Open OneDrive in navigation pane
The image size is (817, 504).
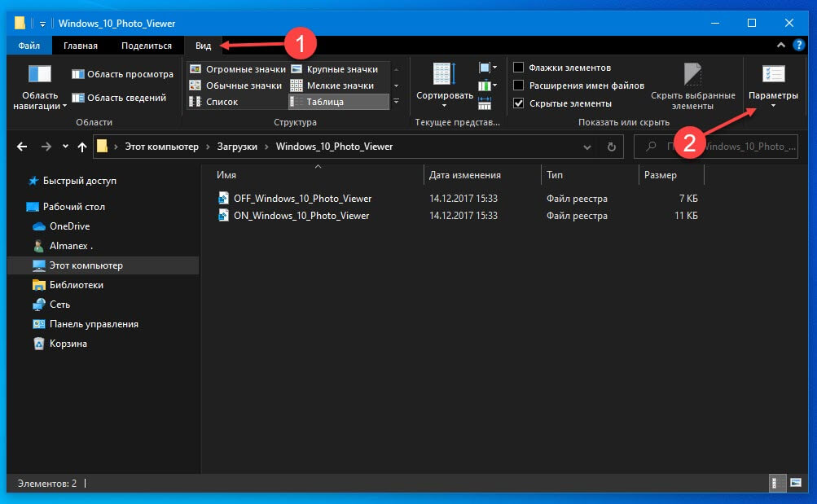pos(69,226)
